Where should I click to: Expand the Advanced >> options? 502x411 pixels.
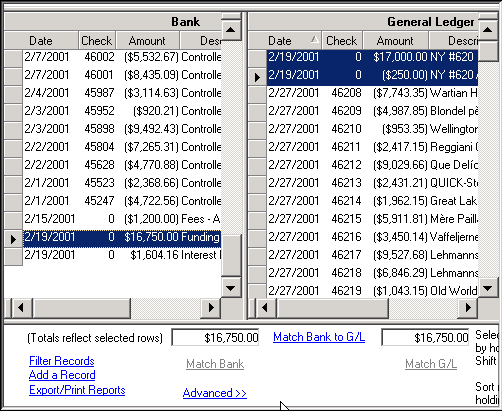point(215,393)
